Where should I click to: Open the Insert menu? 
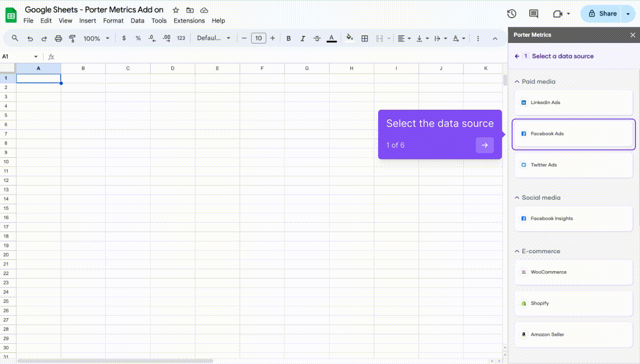pyautogui.click(x=87, y=21)
